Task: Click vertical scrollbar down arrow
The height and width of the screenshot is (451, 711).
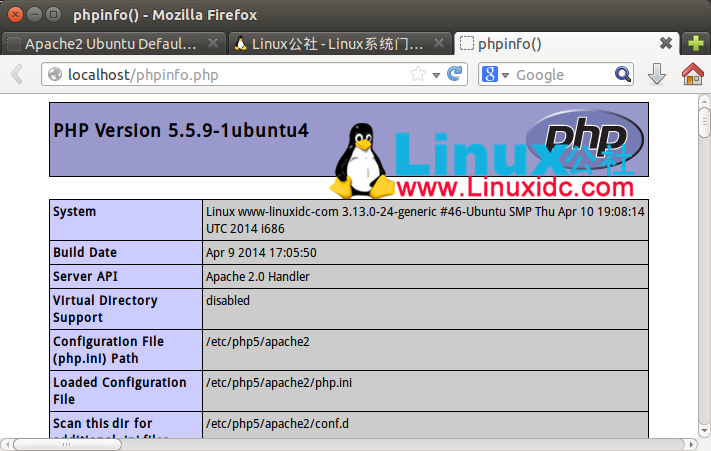Action: 704,431
